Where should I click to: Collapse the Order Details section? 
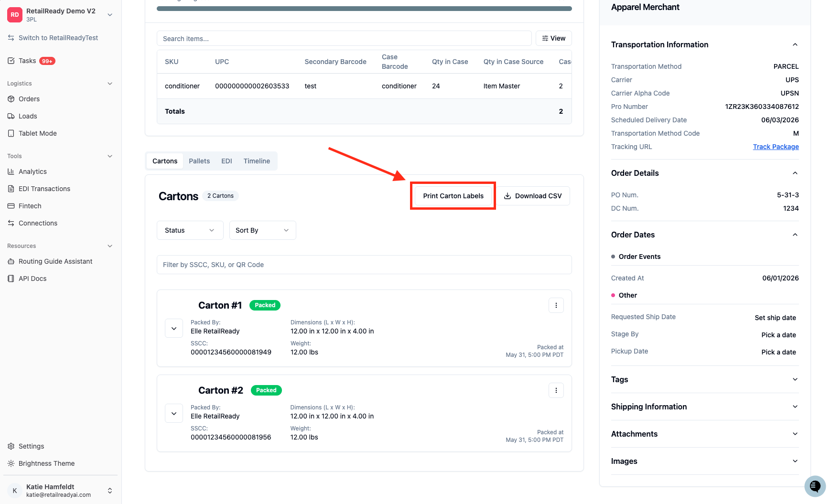click(795, 173)
